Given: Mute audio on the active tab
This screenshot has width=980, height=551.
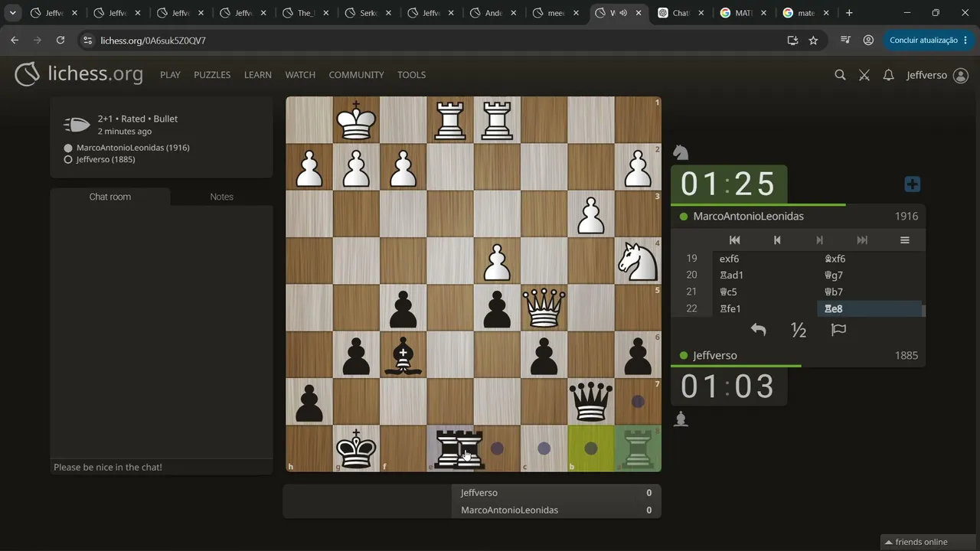Looking at the screenshot, I should pyautogui.click(x=622, y=13).
